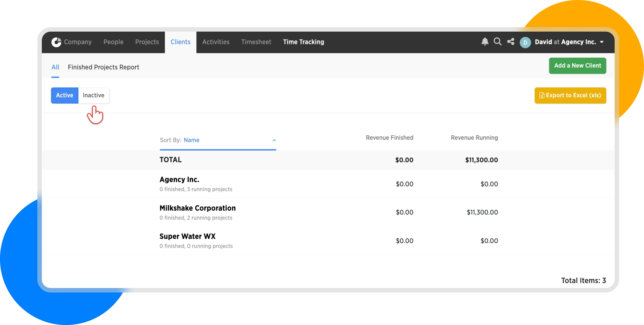Select the All tab
Viewport: 644px width, 325px height.
(x=55, y=67)
